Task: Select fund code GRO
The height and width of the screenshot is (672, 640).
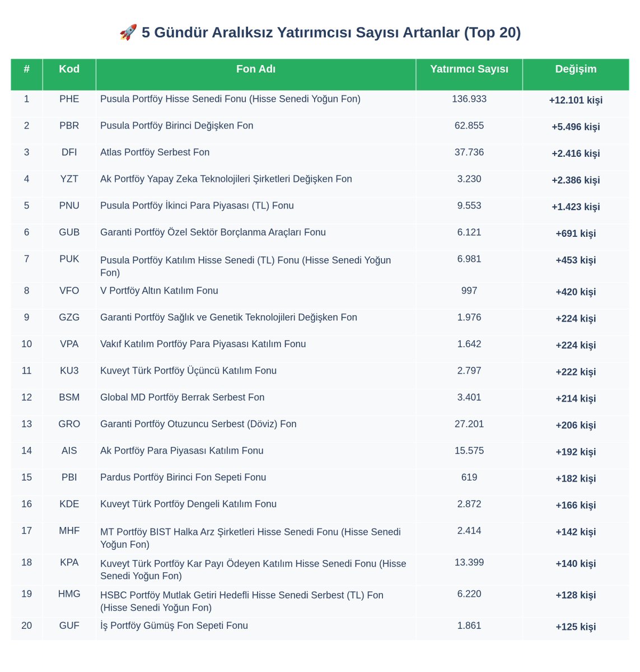Action: pos(69,424)
